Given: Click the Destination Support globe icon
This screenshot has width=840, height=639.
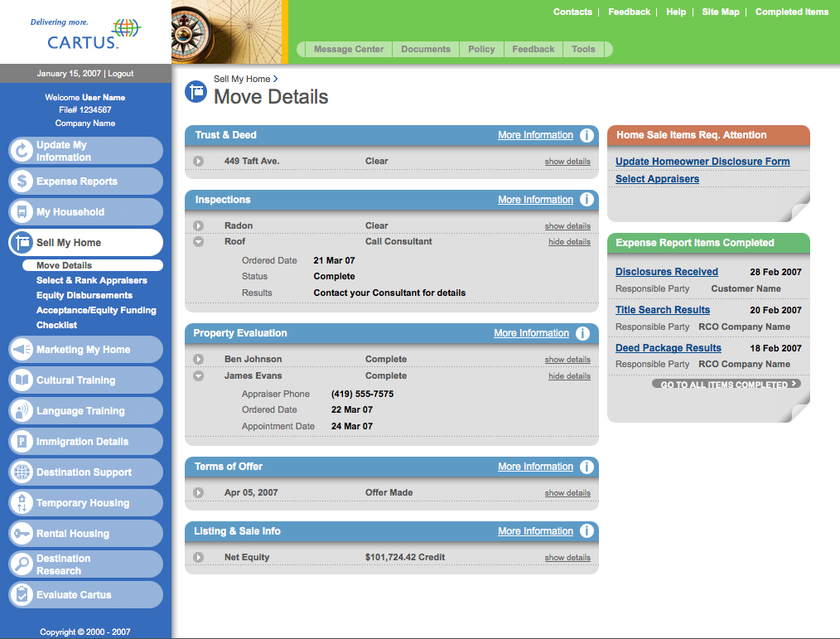Looking at the screenshot, I should tap(22, 472).
